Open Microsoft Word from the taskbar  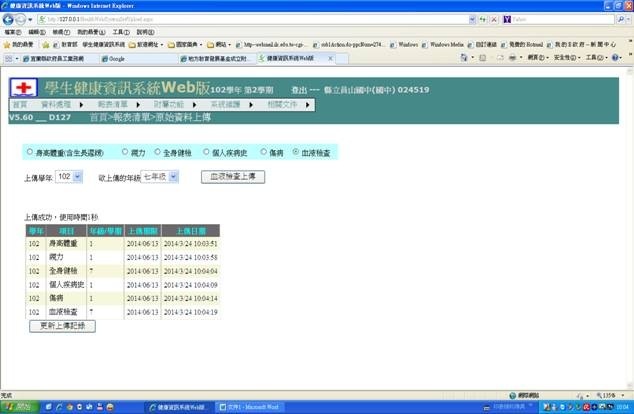[252, 407]
